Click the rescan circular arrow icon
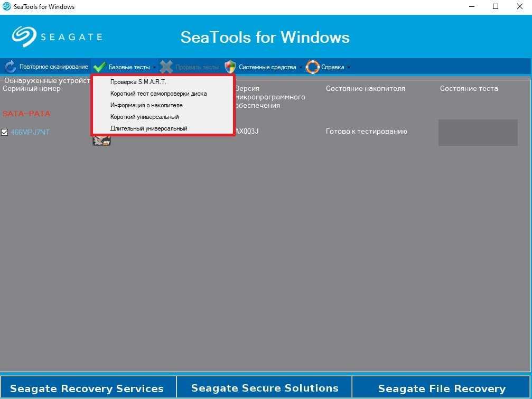Image resolution: width=532 pixels, height=399 pixels. 10,67
